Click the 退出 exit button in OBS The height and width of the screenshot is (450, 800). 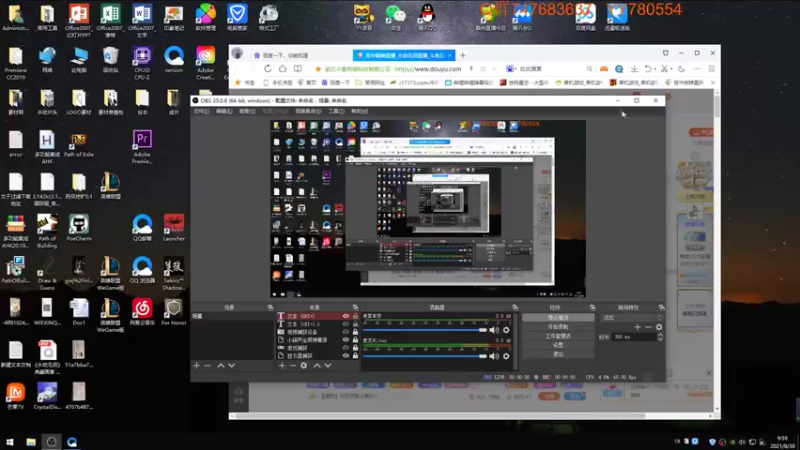(558, 354)
